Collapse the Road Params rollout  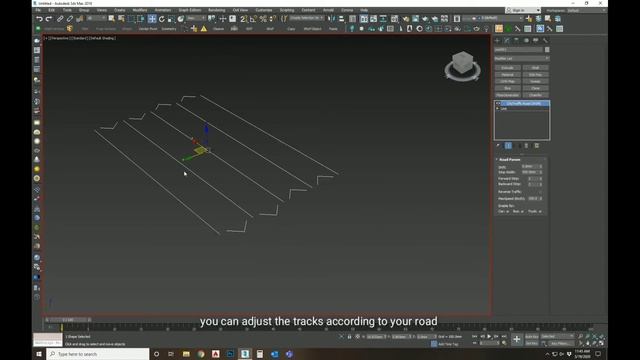[510, 160]
